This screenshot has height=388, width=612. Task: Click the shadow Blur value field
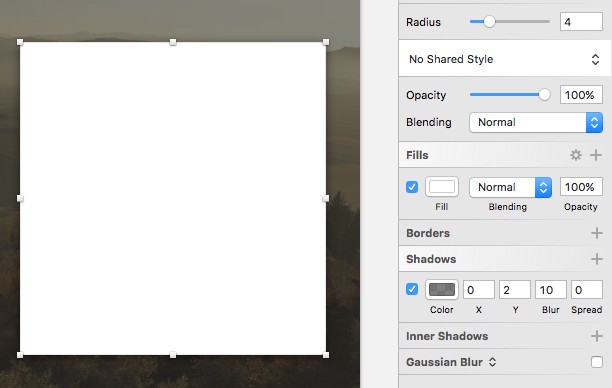[x=550, y=290]
